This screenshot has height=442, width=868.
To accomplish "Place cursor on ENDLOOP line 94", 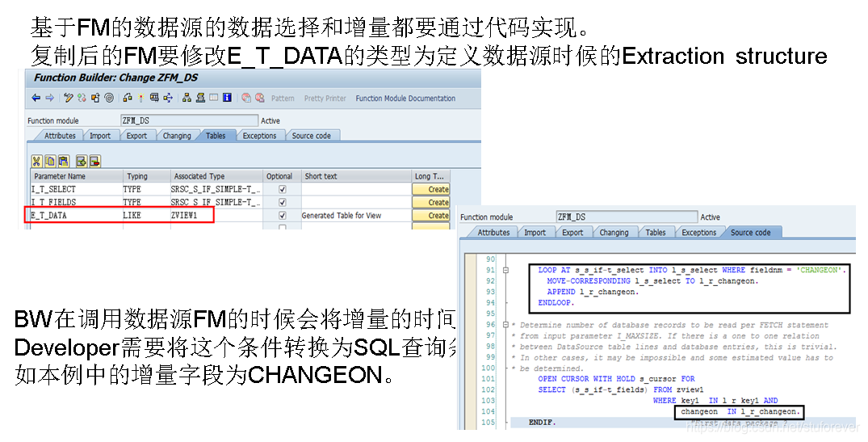I will (556, 303).
